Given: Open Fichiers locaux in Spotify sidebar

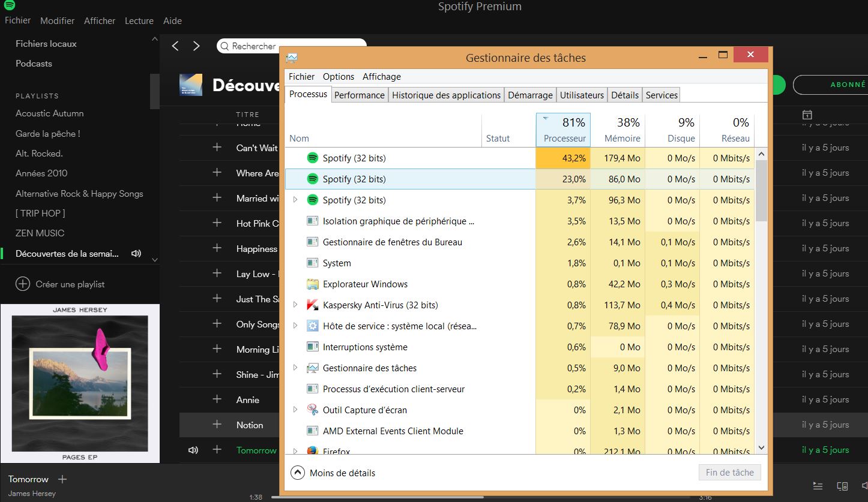Looking at the screenshot, I should 46,44.
